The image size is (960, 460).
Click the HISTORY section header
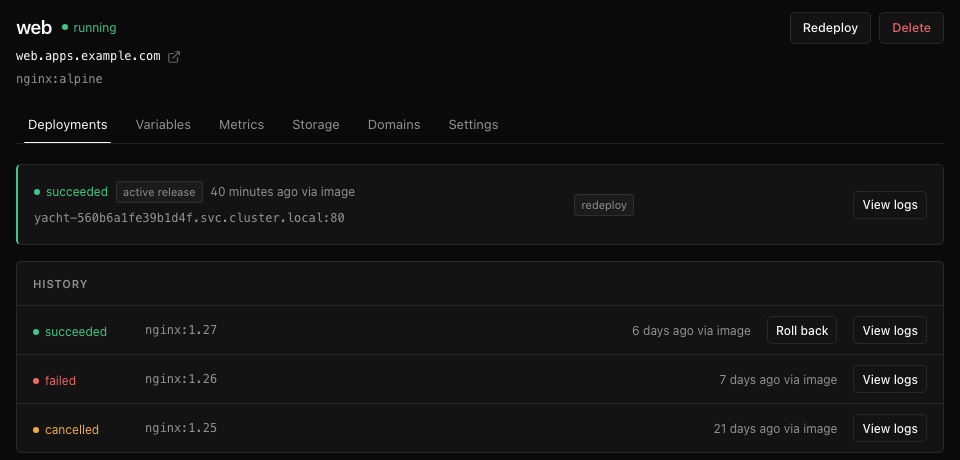click(60, 284)
